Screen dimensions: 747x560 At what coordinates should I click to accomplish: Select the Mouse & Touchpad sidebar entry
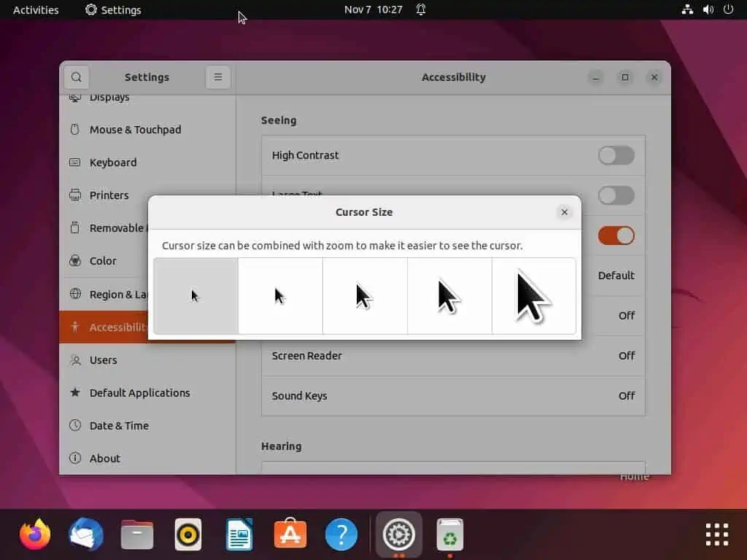pyautogui.click(x=135, y=129)
